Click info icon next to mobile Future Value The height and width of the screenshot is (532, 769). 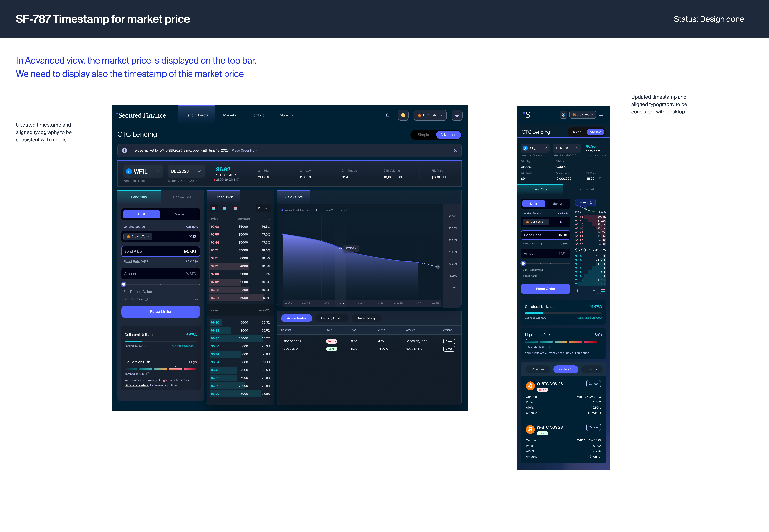coord(540,276)
